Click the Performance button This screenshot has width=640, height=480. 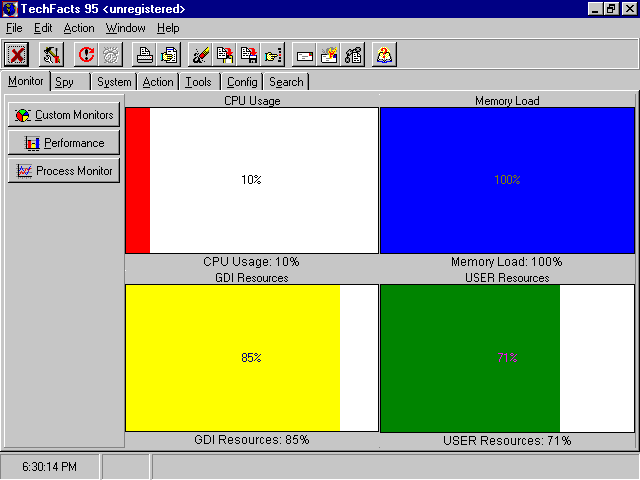pos(65,143)
